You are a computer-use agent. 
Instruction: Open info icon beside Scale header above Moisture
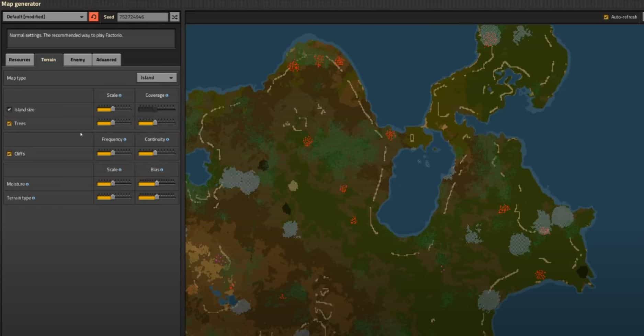coord(120,170)
